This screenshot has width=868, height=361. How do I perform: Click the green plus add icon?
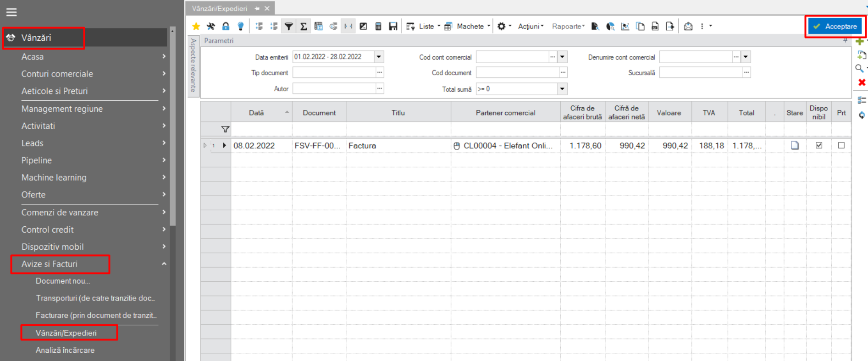pos(860,41)
